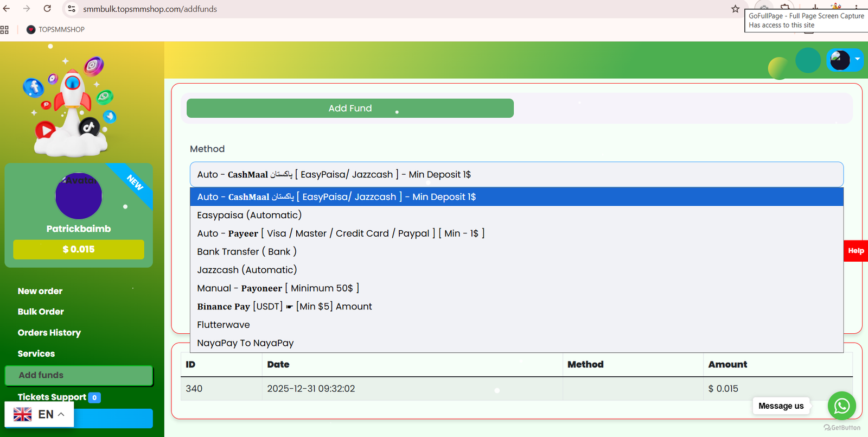Select Manual Payoneer Minimum 50$ option
Screen dimensions: 868x437
click(x=516, y=288)
